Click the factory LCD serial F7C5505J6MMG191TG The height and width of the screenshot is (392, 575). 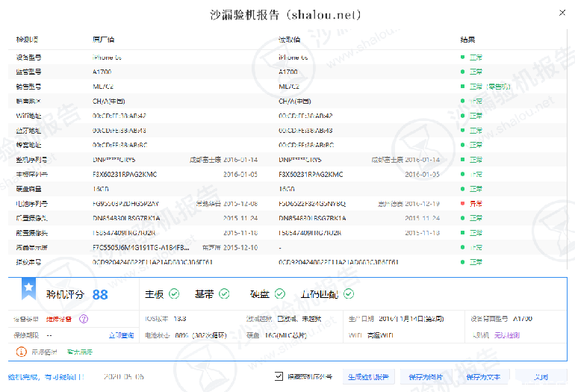(x=141, y=248)
